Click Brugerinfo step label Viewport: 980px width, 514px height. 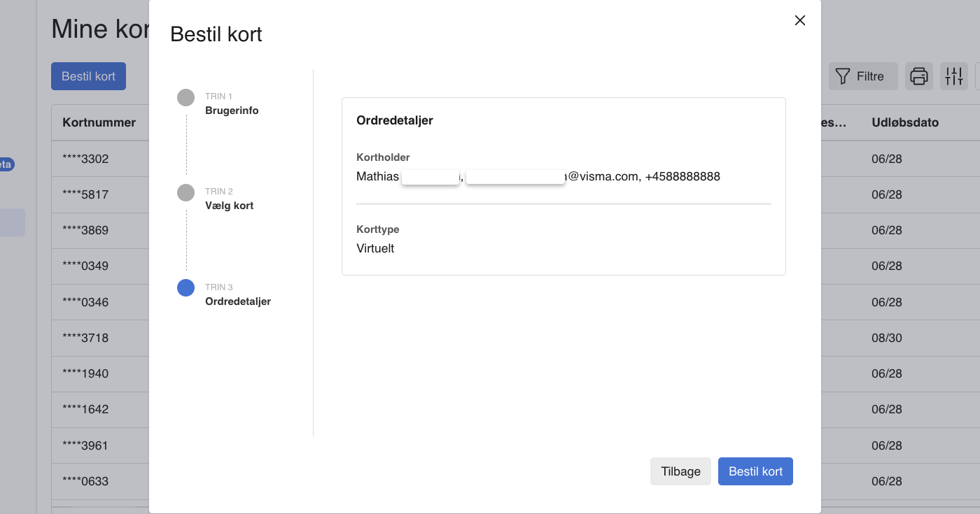tap(232, 110)
